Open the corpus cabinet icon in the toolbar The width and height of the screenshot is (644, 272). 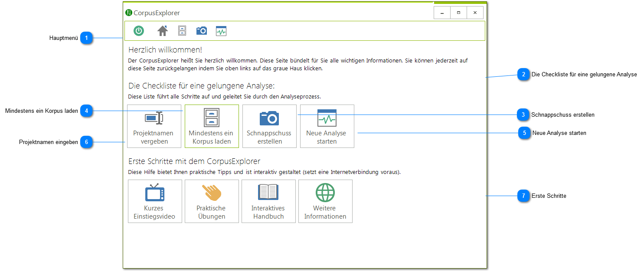182,31
